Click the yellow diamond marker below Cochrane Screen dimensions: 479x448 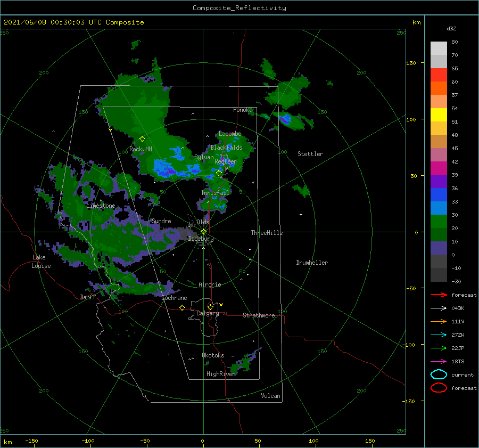click(x=182, y=307)
